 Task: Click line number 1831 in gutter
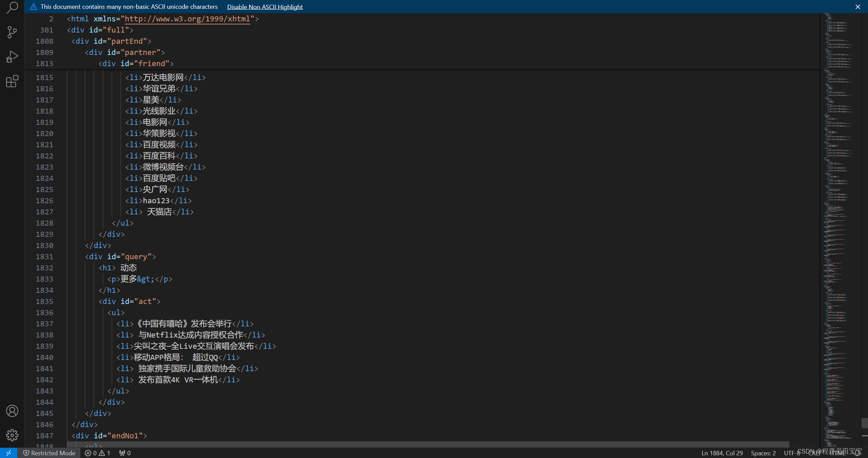coord(44,256)
